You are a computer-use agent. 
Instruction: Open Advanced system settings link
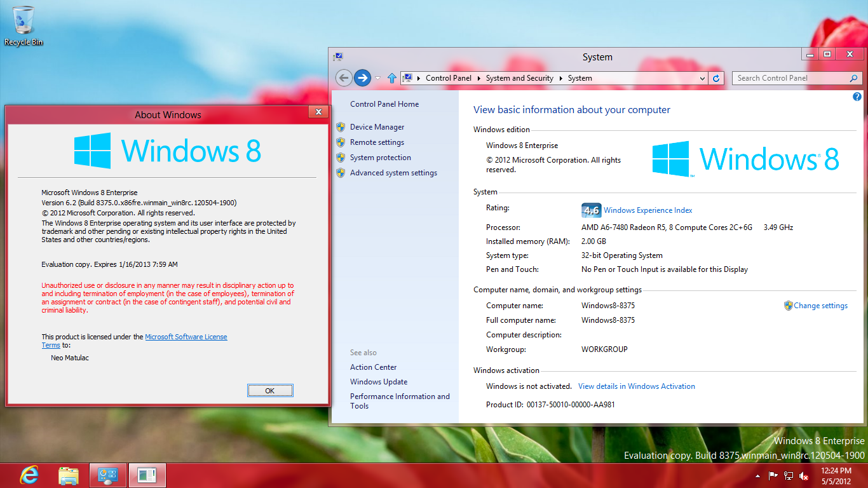tap(393, 173)
